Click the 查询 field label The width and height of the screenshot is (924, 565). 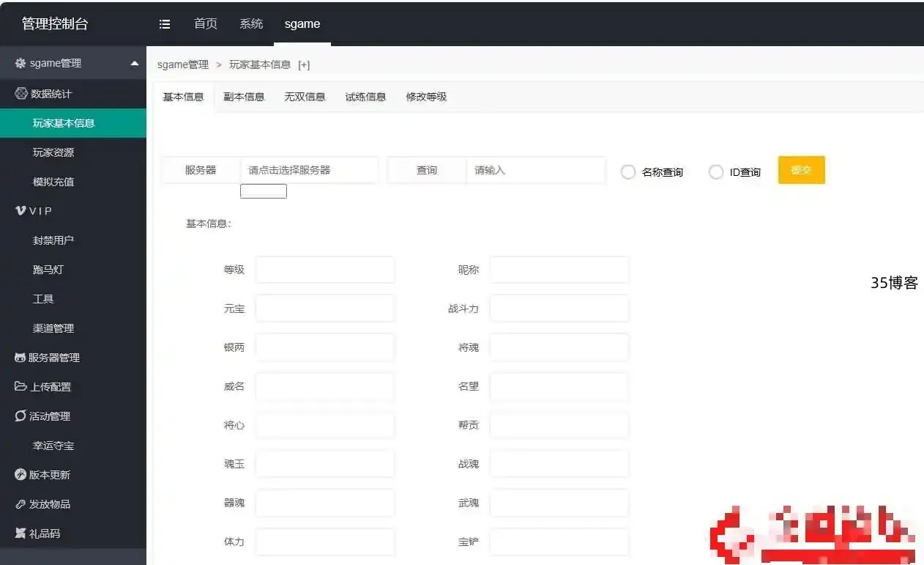pos(427,170)
